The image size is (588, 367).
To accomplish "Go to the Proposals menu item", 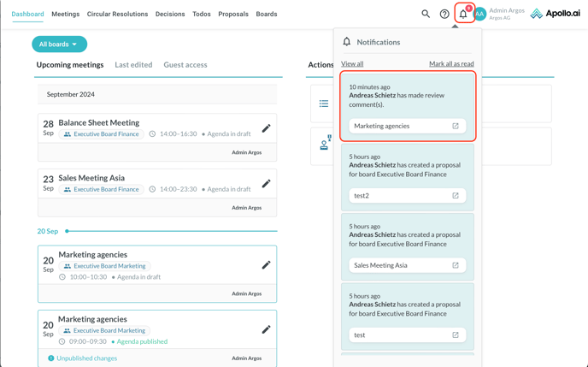I will [233, 14].
